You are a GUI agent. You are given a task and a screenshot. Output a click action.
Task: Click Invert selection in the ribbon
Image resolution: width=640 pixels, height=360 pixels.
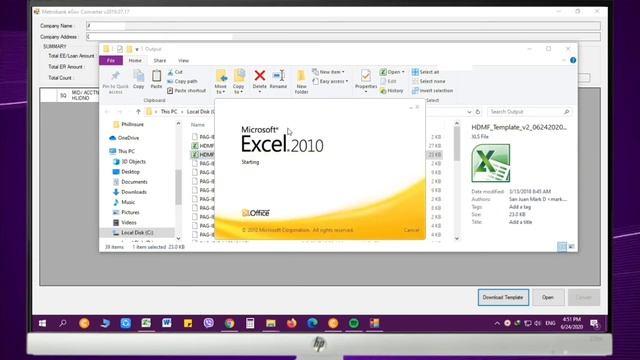(x=432, y=91)
